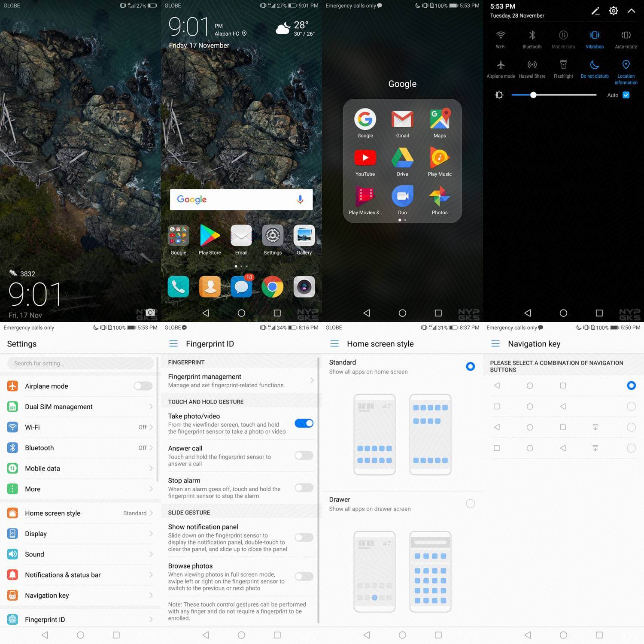Select the Drawer home screen style

pyautogui.click(x=471, y=504)
